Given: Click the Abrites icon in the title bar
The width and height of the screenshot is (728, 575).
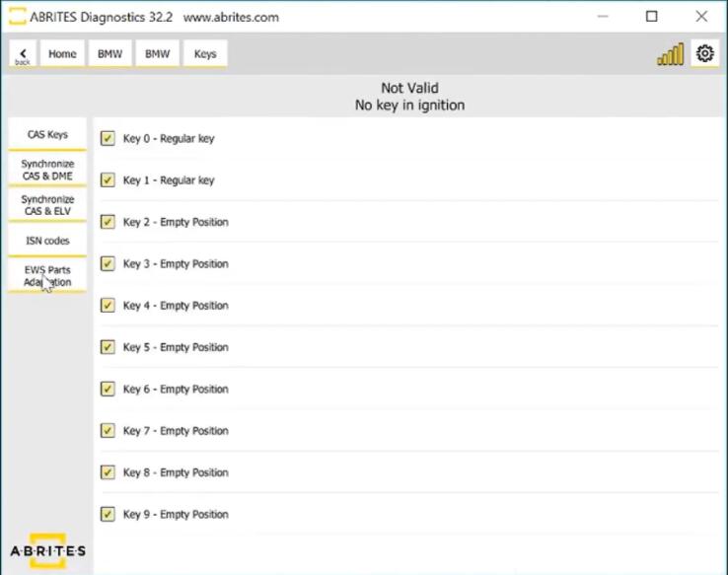Looking at the screenshot, I should (x=17, y=17).
